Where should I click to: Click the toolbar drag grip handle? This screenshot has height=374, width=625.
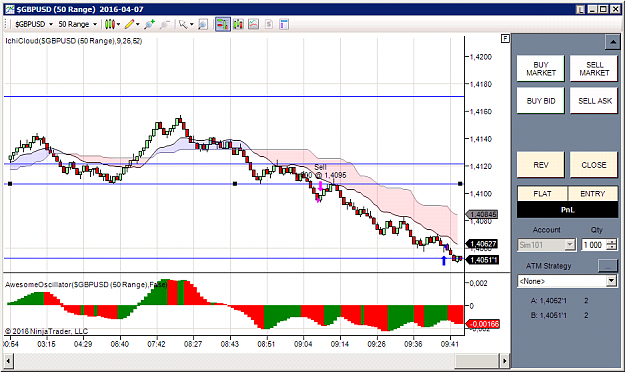click(6, 24)
